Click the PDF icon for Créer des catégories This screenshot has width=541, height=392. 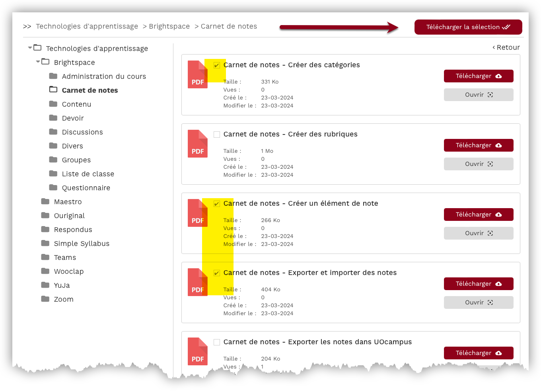point(197,74)
